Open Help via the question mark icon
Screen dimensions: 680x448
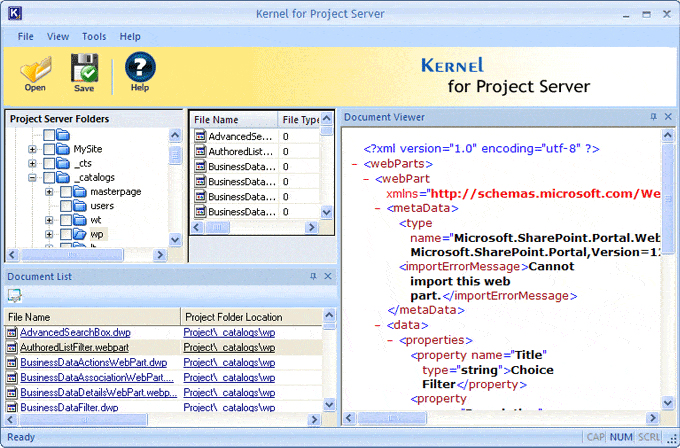click(140, 67)
